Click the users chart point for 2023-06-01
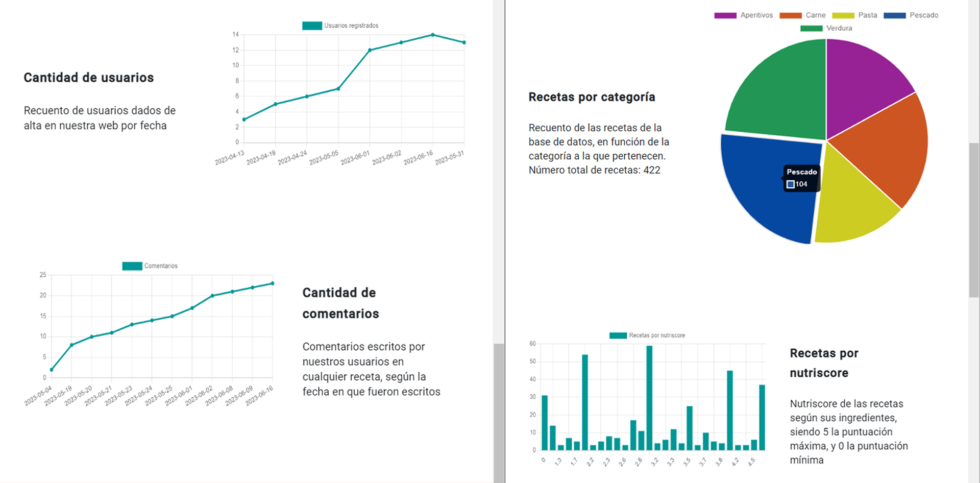The width and height of the screenshot is (980, 483). pos(370,50)
